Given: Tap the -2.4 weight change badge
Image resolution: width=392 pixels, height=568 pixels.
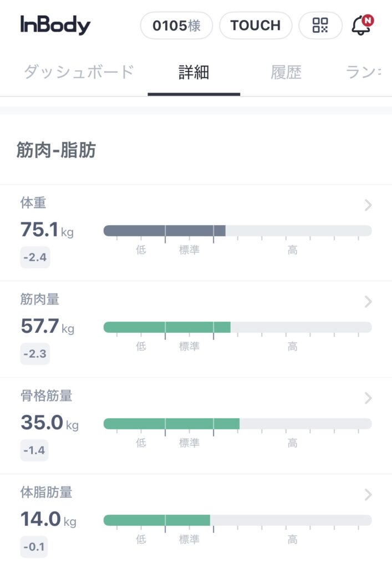Looking at the screenshot, I should coord(35,257).
